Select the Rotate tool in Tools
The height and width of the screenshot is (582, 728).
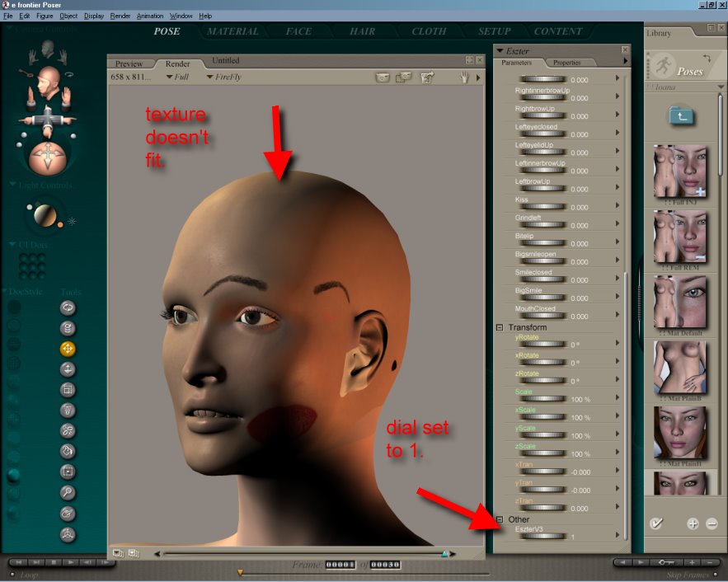(68, 307)
